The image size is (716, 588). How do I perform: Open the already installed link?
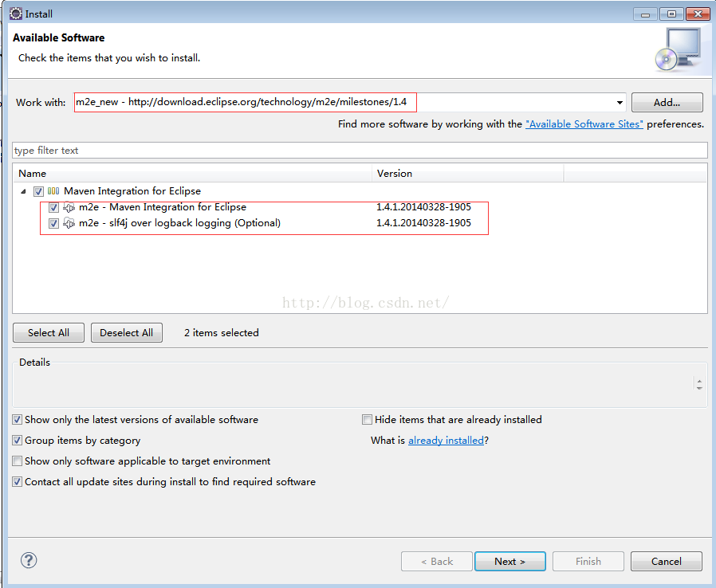(446, 441)
